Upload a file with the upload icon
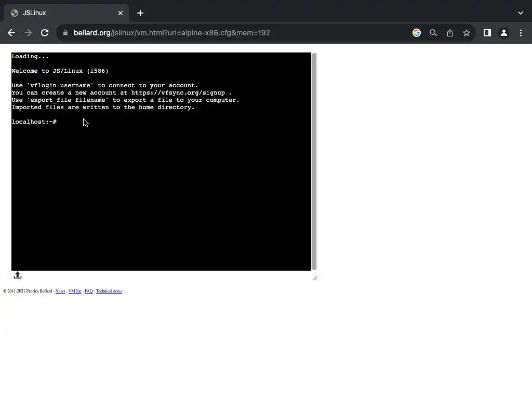This screenshot has width=532, height=399. (18, 275)
